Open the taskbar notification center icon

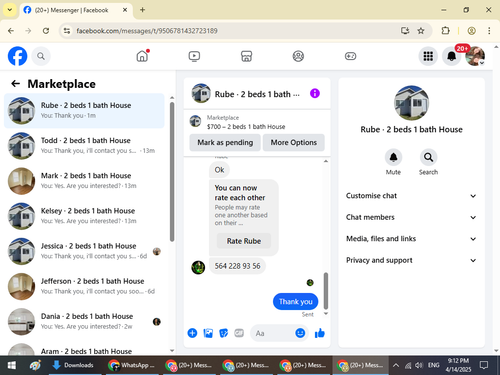coord(484,365)
